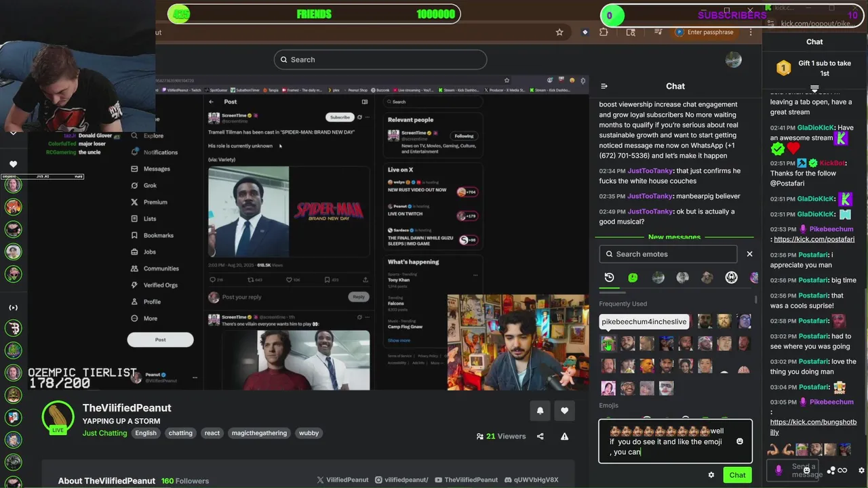Open Notifications in the X sidebar
The height and width of the screenshot is (488, 868).
pos(154,152)
